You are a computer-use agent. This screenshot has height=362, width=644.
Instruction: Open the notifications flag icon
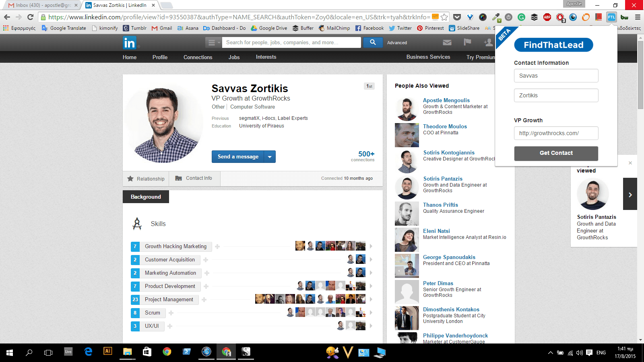467,42
